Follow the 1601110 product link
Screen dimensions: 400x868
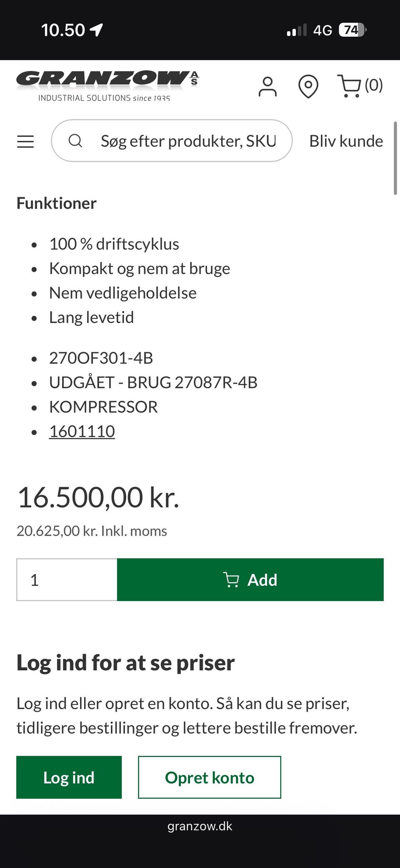(x=82, y=431)
